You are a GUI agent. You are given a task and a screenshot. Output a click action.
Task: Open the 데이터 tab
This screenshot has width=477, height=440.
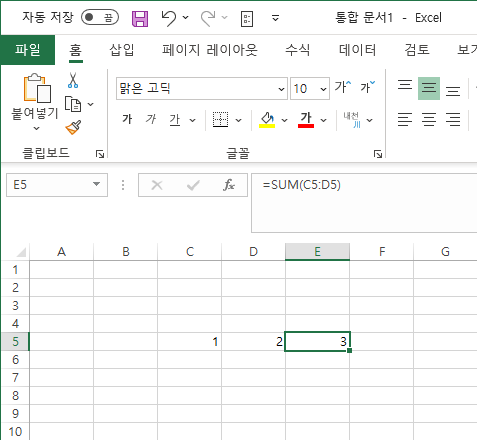(357, 50)
